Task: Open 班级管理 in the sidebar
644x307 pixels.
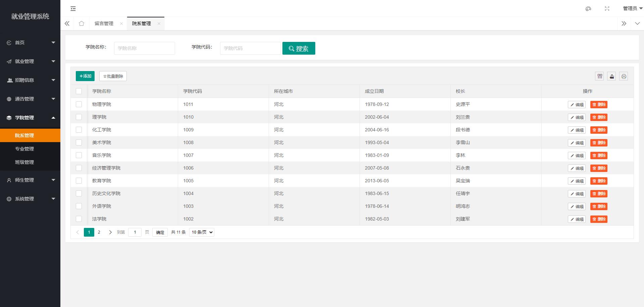Action: coord(30,162)
